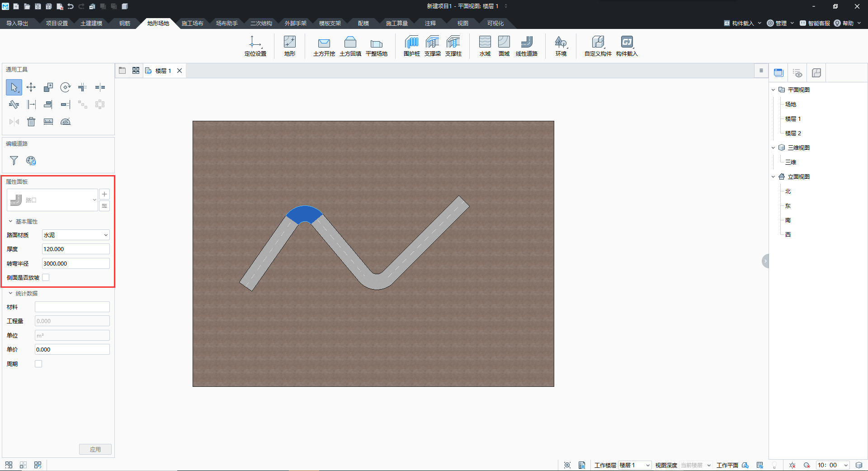This screenshot has width=868, height=471.
Task: Open the filter funnel in road editing
Action: click(x=14, y=161)
